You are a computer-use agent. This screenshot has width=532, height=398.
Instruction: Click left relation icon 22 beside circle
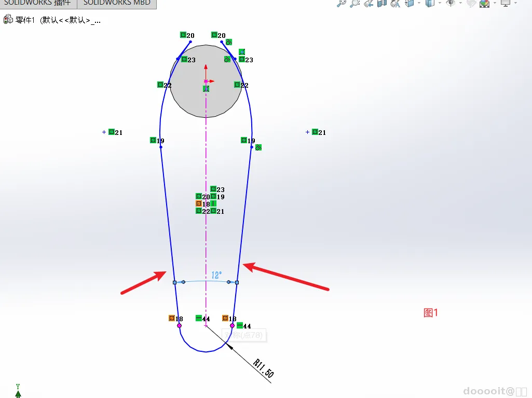[160, 85]
